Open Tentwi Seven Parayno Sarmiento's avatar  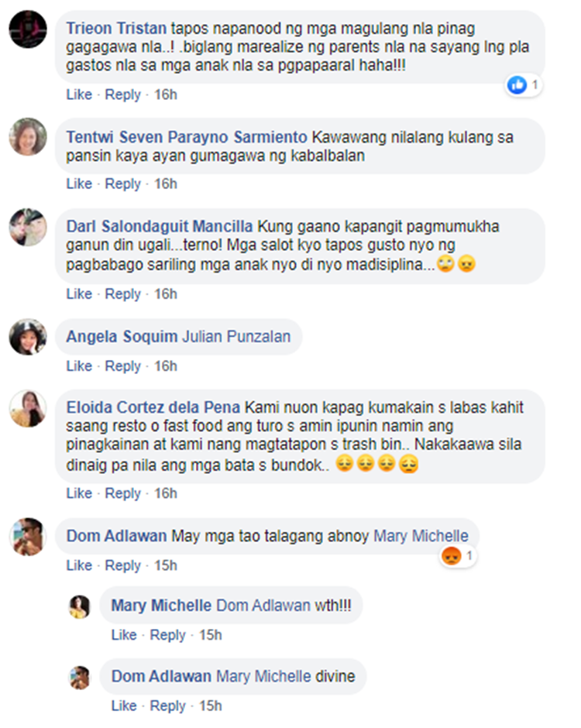click(28, 136)
